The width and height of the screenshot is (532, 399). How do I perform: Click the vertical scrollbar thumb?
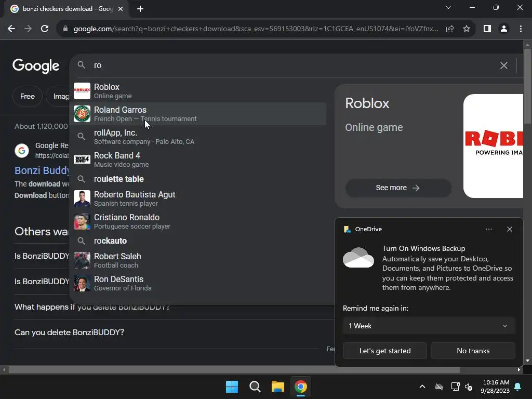click(x=528, y=86)
